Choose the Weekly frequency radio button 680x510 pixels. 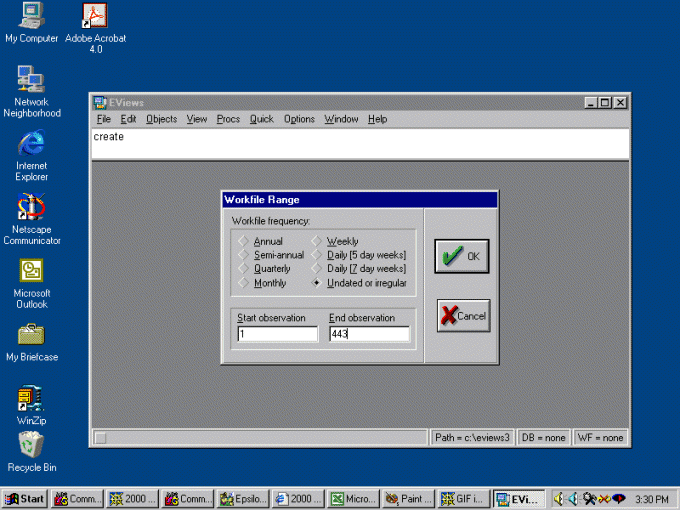click(x=317, y=241)
